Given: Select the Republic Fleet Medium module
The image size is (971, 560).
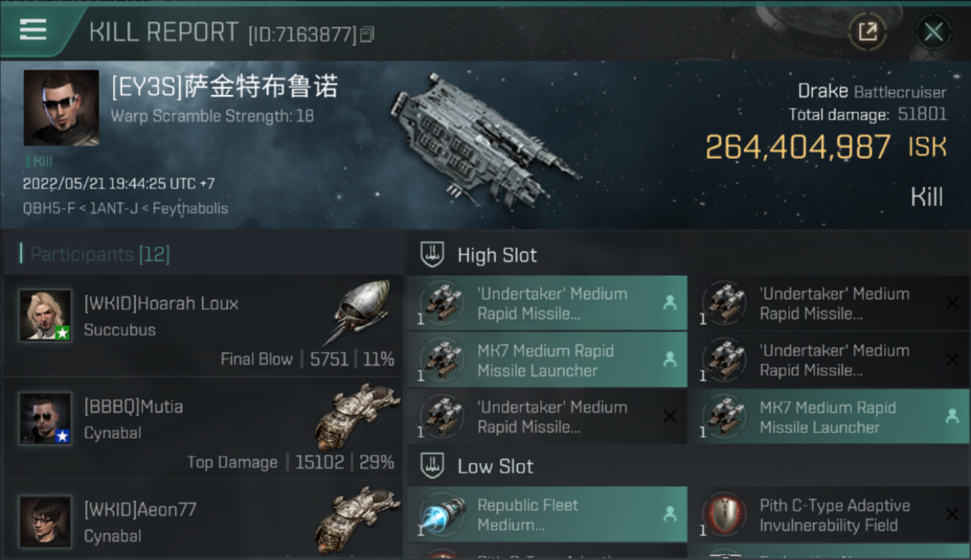Looking at the screenshot, I should click(547, 514).
